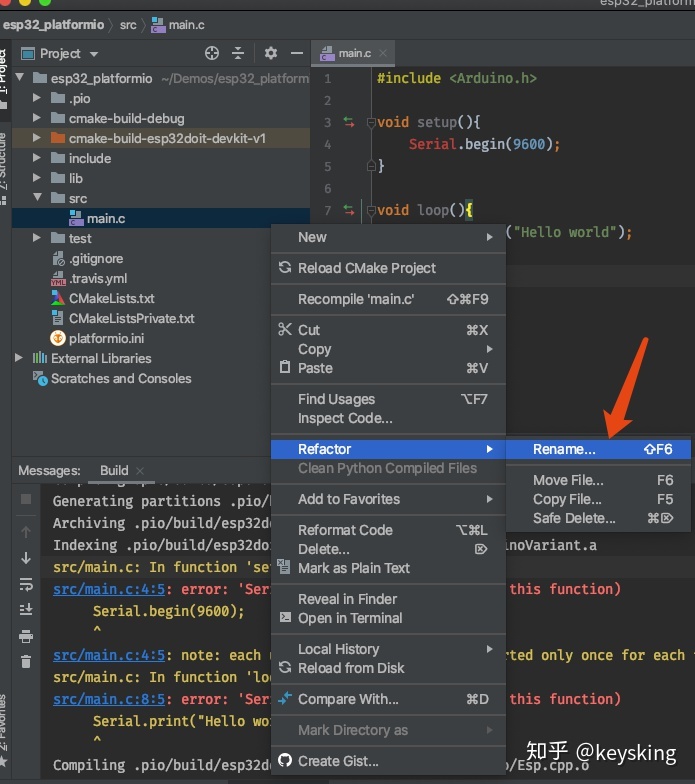Close the main.c editor tab
The width and height of the screenshot is (695, 784).
pos(383,53)
